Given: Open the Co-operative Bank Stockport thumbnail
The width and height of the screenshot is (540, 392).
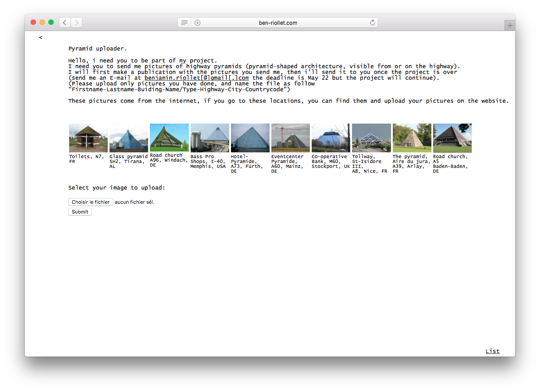Looking at the screenshot, I should (x=331, y=138).
